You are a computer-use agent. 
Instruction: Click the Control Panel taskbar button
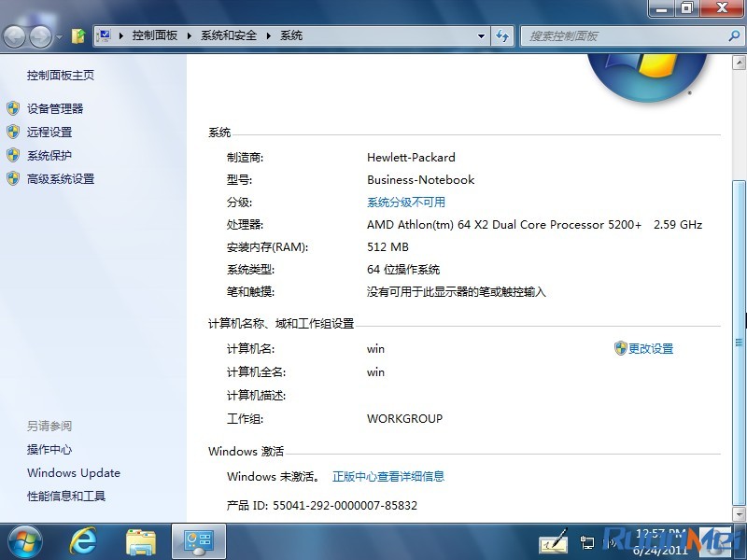(199, 542)
